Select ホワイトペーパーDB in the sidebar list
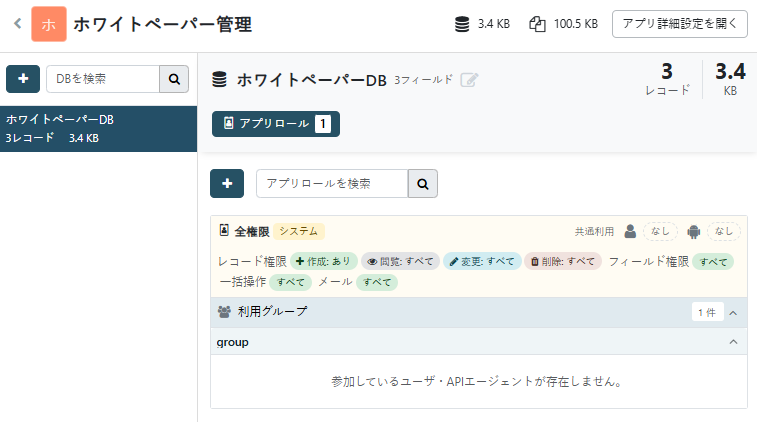The image size is (757, 422). 98,129
